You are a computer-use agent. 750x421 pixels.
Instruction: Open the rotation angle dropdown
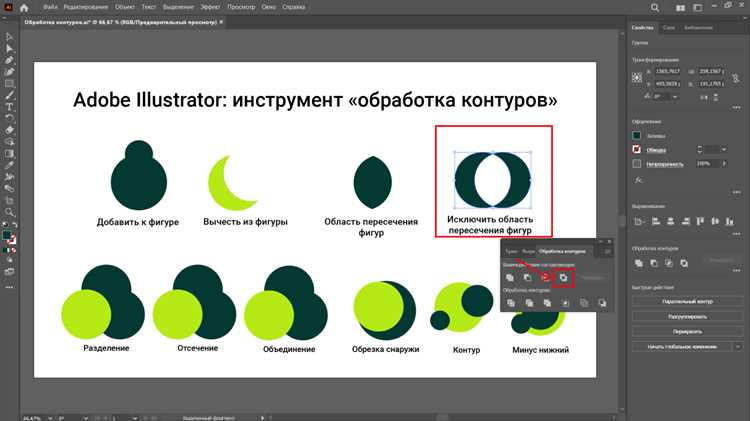pyautogui.click(x=675, y=97)
